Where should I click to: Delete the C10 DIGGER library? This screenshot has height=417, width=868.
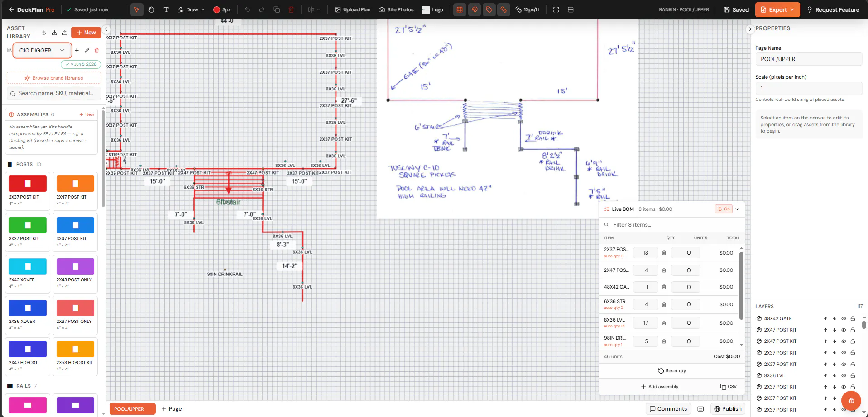[x=96, y=50]
